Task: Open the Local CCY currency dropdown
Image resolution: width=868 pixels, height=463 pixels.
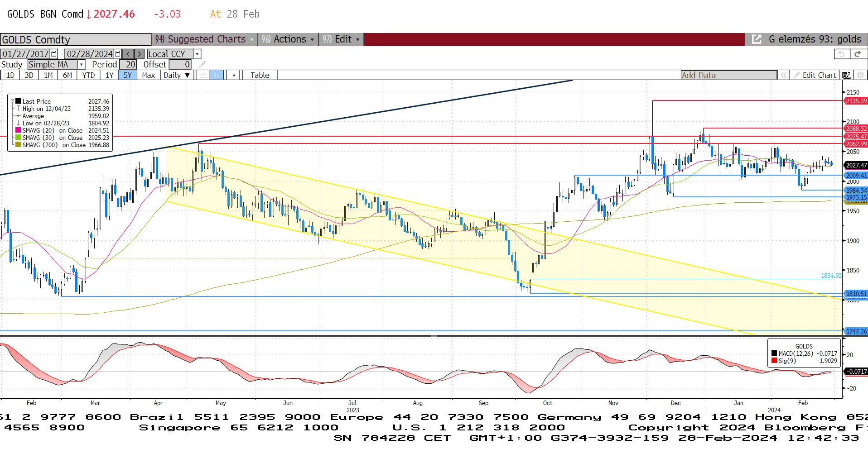Action: (x=197, y=54)
